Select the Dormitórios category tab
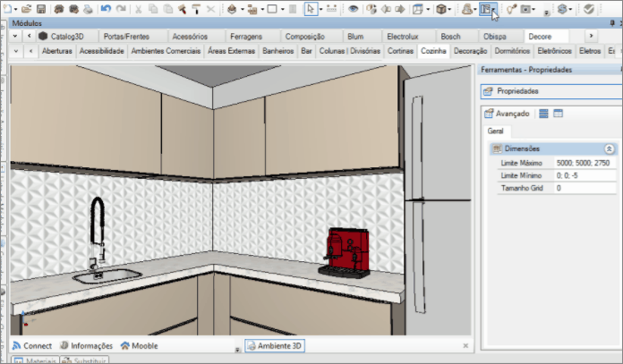Screen dimensions: 623x364 512,51
